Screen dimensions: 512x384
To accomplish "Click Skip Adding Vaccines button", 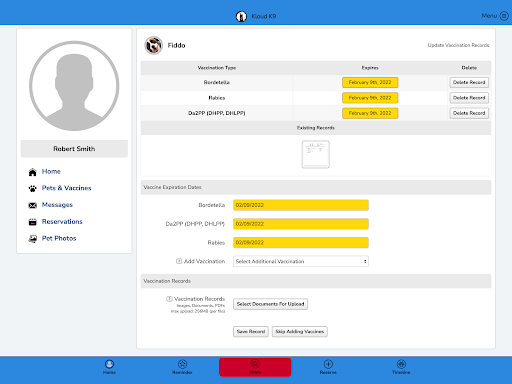I will pos(300,331).
